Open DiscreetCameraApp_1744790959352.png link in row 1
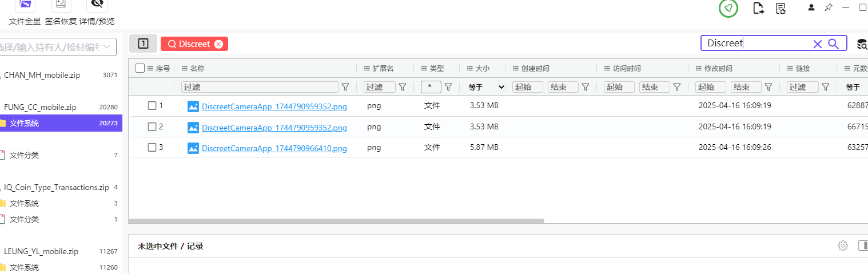The width and height of the screenshot is (868, 273). 274,106
